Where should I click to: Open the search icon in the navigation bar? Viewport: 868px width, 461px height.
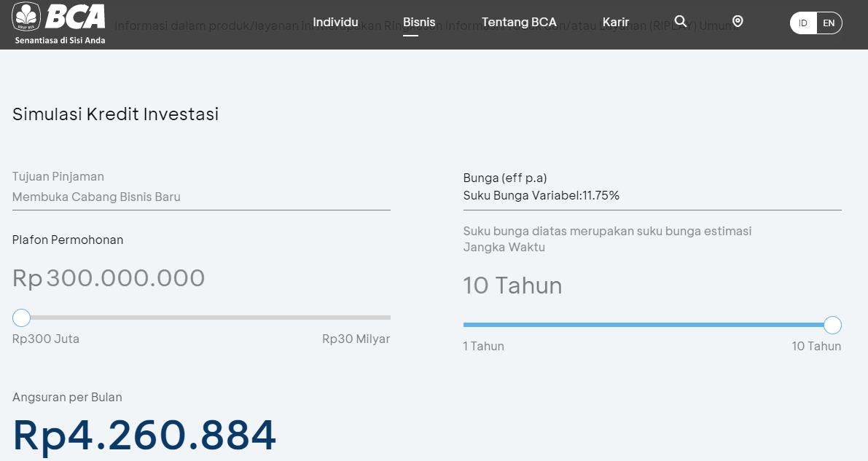[680, 21]
